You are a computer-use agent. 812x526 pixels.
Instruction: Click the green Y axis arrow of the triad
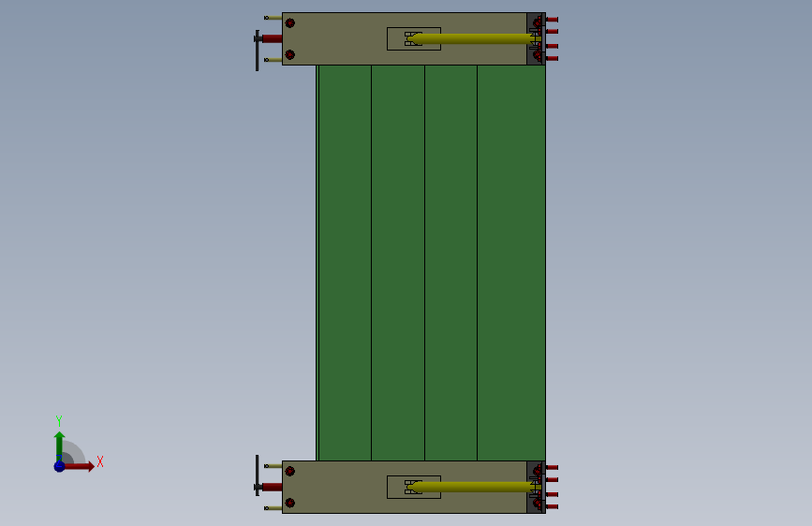click(x=59, y=446)
